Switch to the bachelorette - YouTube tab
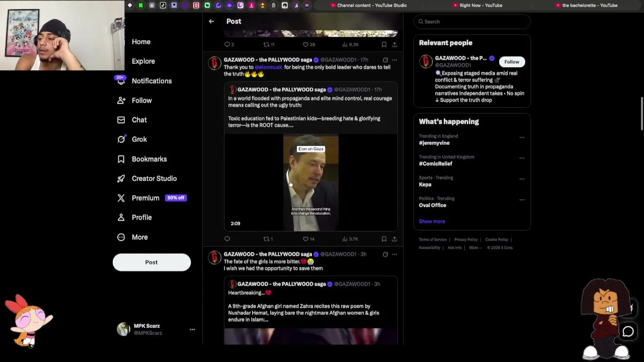The image size is (644, 362). [x=586, y=6]
